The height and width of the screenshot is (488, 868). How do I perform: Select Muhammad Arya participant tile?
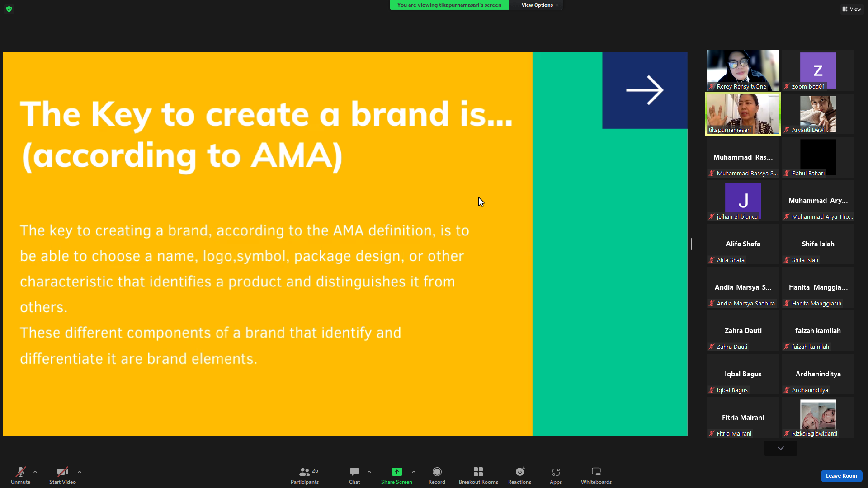(x=818, y=201)
